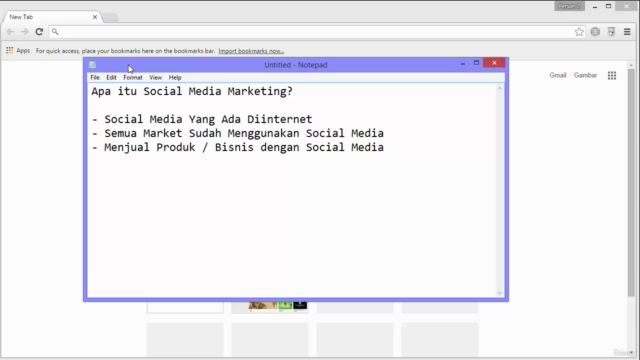Open the Notepad File menu
Viewport: 640px width, 360px height.
coord(95,78)
